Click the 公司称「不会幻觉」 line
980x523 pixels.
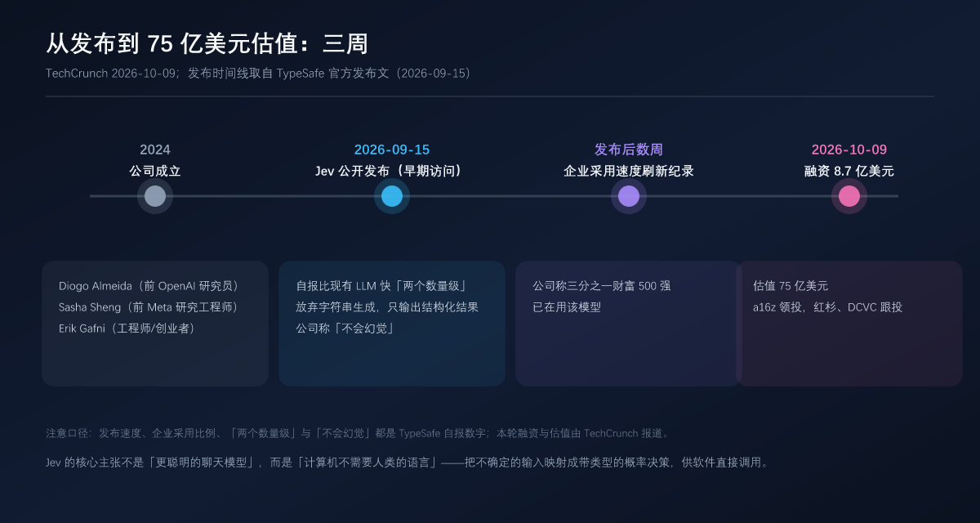pos(345,329)
